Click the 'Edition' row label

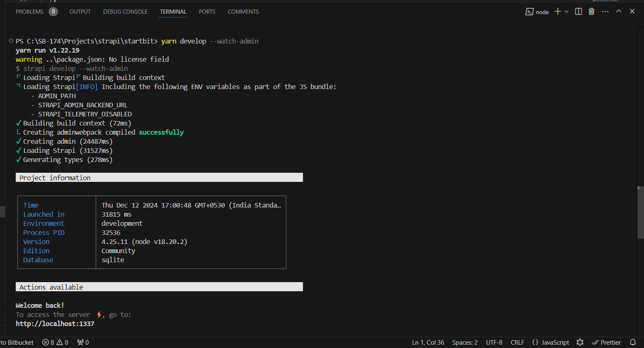pyautogui.click(x=36, y=251)
